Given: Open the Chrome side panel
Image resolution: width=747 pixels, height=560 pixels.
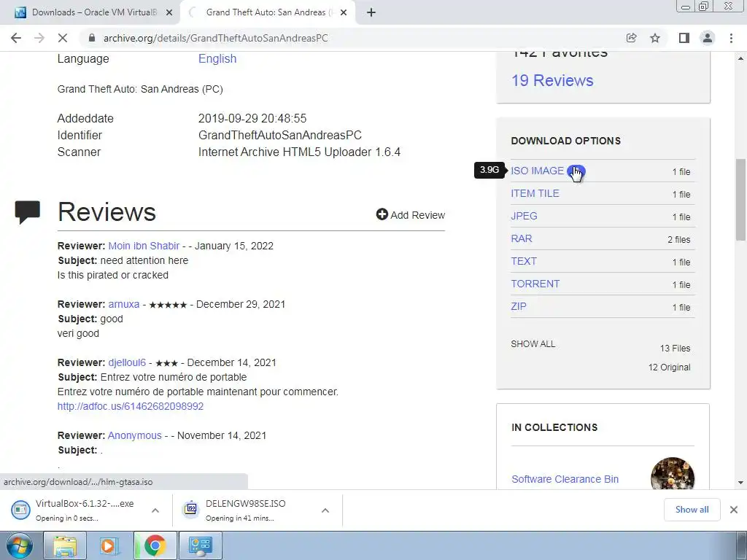Looking at the screenshot, I should point(684,38).
